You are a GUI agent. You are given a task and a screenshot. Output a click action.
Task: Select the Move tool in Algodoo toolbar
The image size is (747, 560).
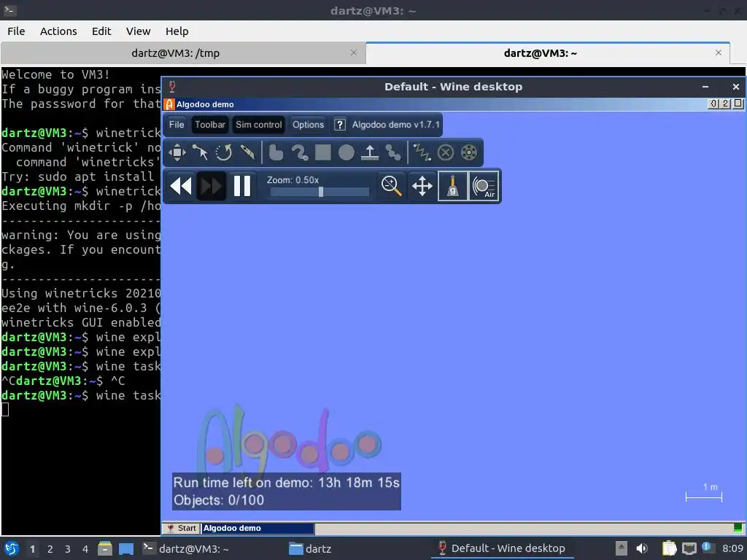click(x=177, y=153)
